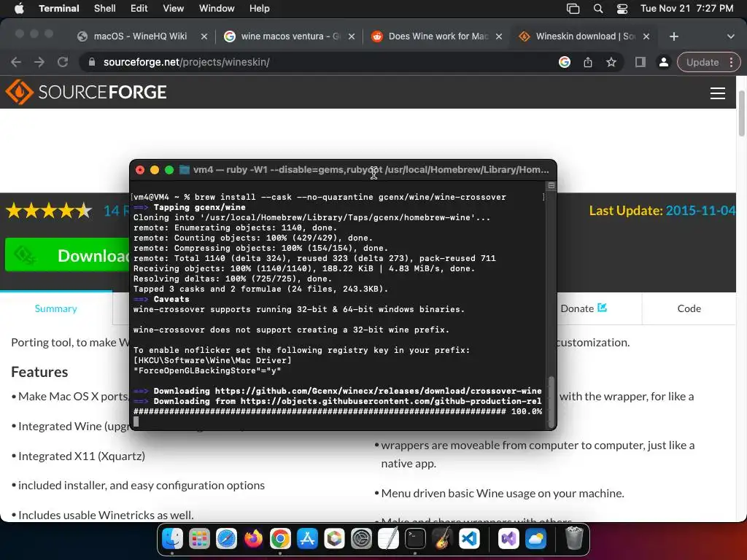Click the Last Update date 2015-11-04
This screenshot has height=560, width=747.
[x=700, y=211]
